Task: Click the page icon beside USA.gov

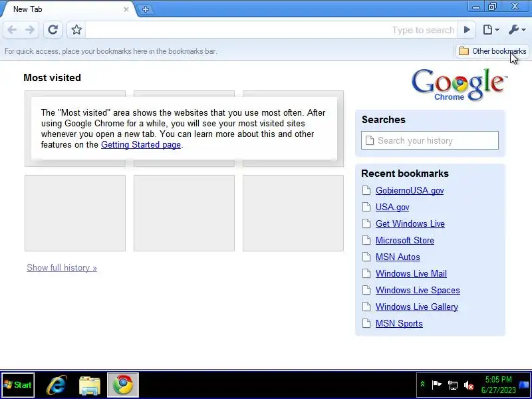Action: coord(366,207)
